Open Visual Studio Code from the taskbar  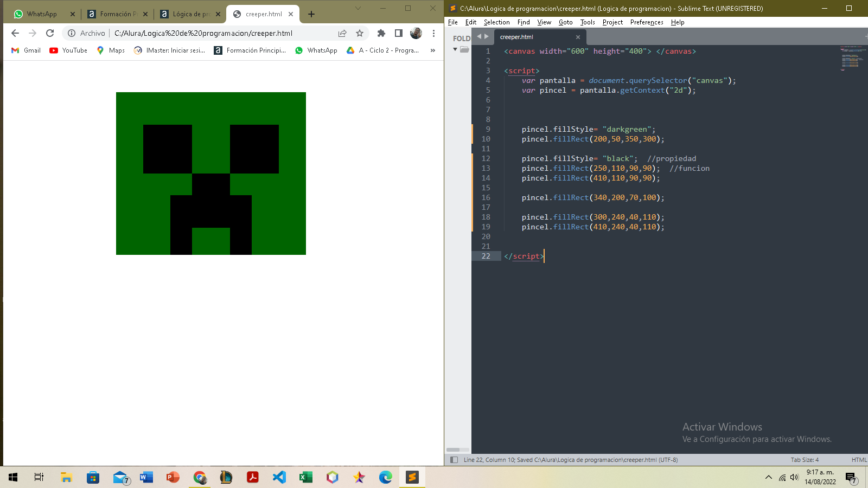279,477
